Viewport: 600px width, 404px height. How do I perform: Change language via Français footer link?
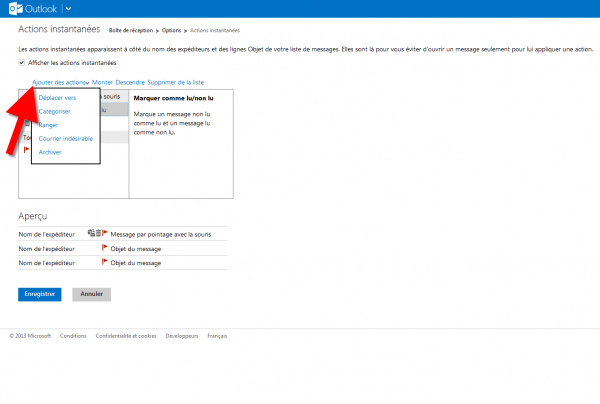(217, 336)
